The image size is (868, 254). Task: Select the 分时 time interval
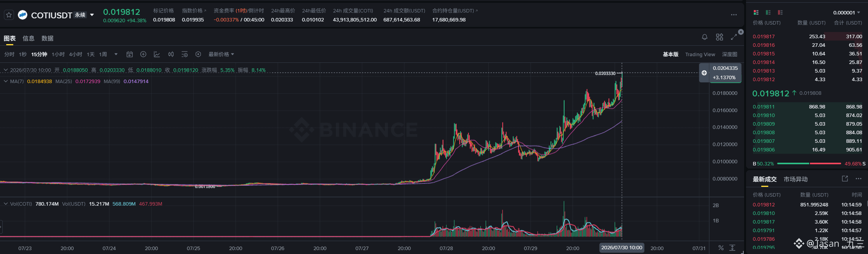point(9,54)
